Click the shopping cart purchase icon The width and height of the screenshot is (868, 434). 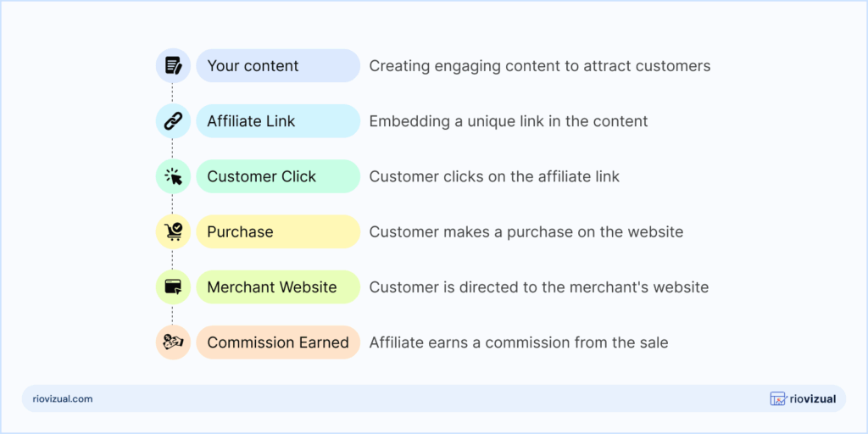coord(173,231)
